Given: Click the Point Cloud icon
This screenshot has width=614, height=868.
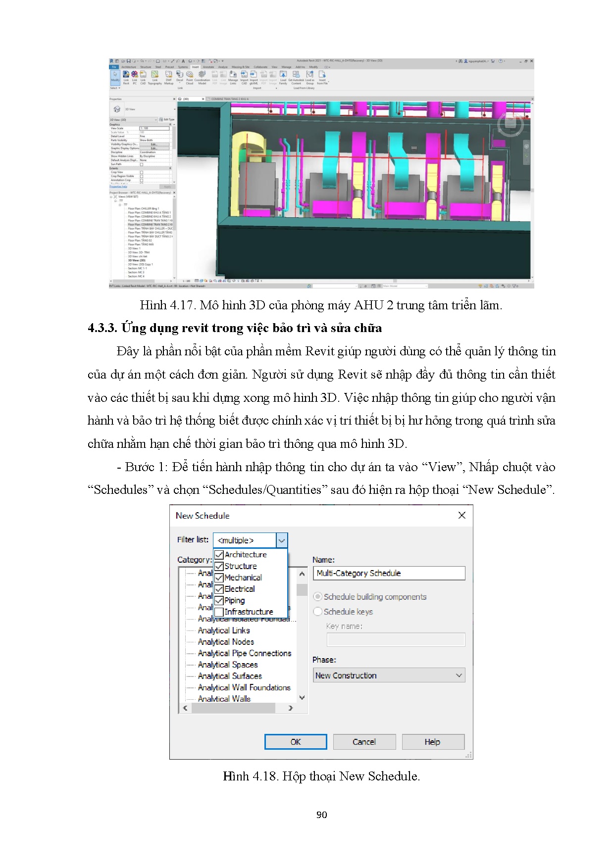Looking at the screenshot, I should (190, 75).
